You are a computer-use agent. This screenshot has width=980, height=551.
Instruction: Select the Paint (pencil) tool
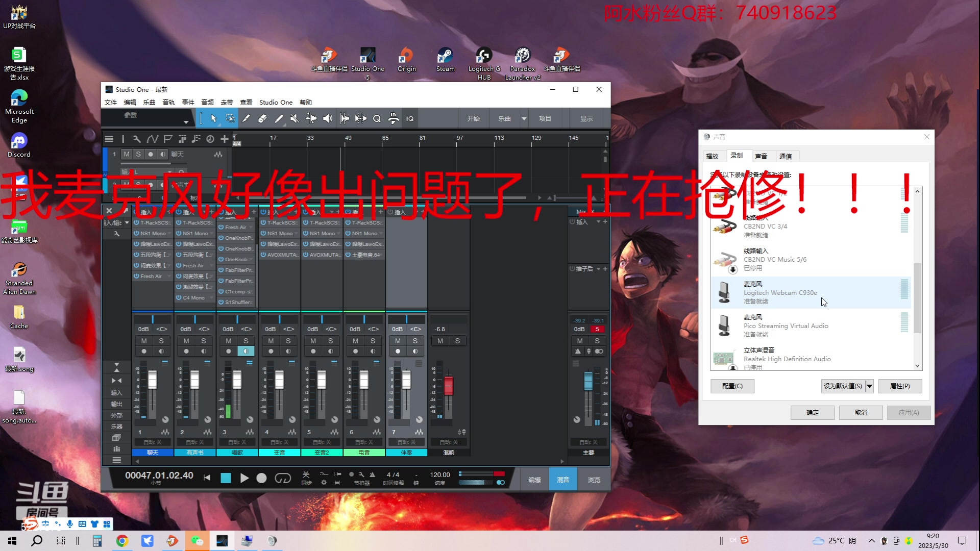pos(279,118)
